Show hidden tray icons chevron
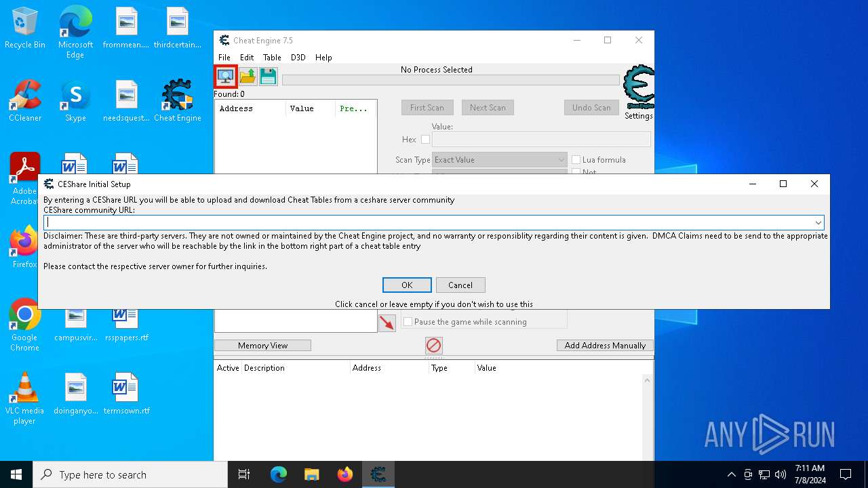 pyautogui.click(x=731, y=474)
